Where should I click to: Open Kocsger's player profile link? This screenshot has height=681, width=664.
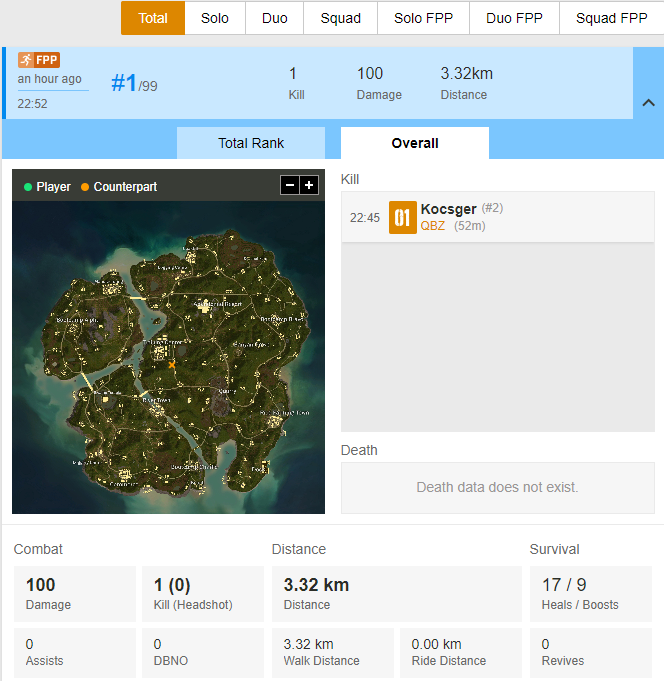449,209
